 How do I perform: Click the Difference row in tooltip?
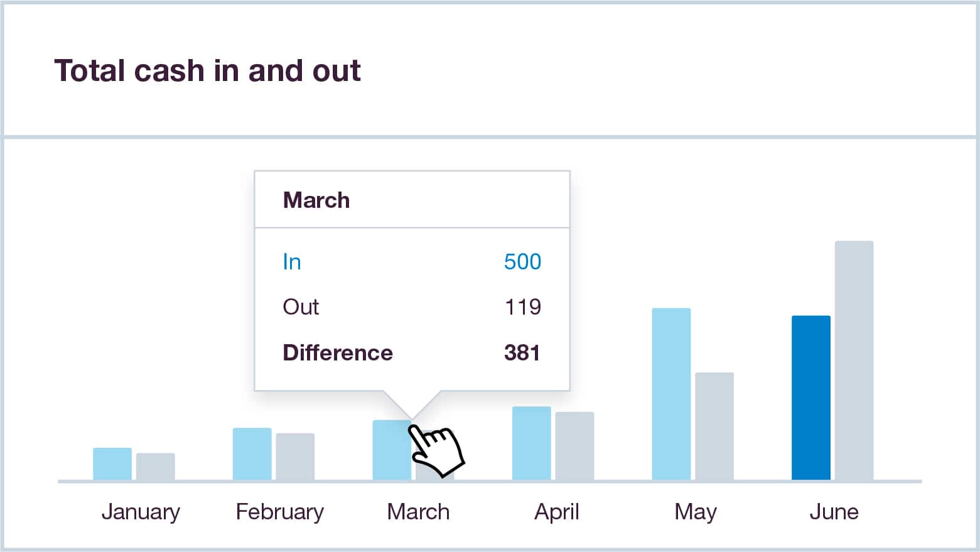(x=411, y=353)
